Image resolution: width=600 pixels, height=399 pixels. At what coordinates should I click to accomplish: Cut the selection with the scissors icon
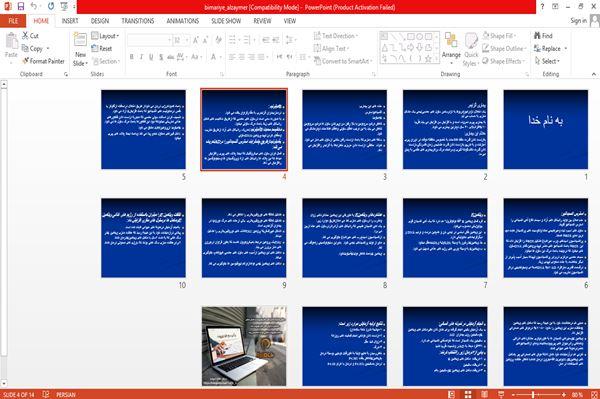point(31,36)
